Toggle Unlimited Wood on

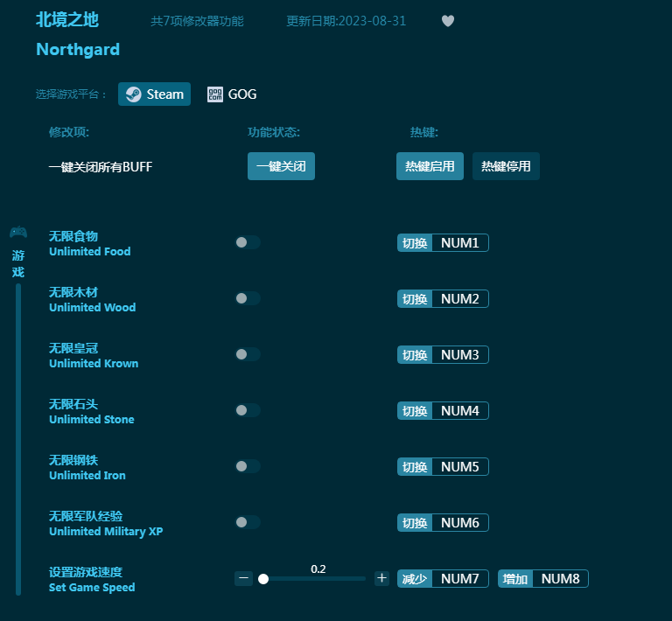pyautogui.click(x=248, y=298)
